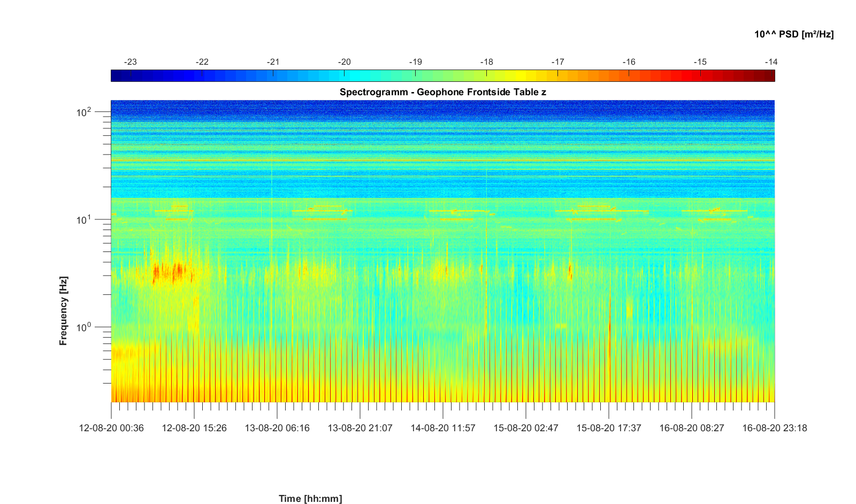Select the 'Frequency [Hz]' y-axis label
Screen dimensions: 856x504
pyautogui.click(x=64, y=311)
